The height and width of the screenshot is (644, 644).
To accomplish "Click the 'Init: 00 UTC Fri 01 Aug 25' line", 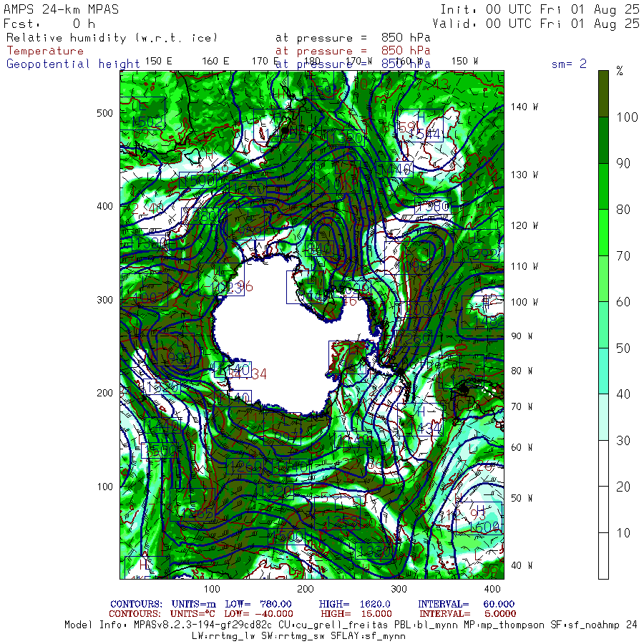I will tap(540, 9).
